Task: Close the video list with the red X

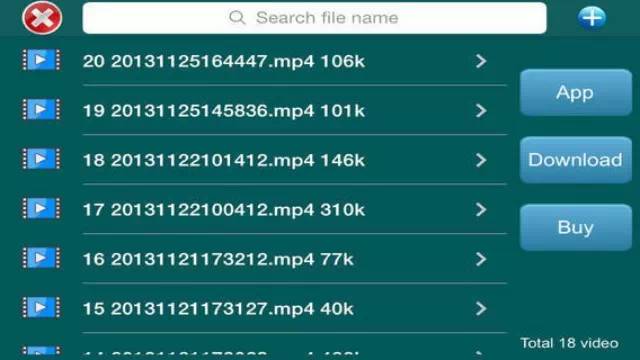Action: 42,18
